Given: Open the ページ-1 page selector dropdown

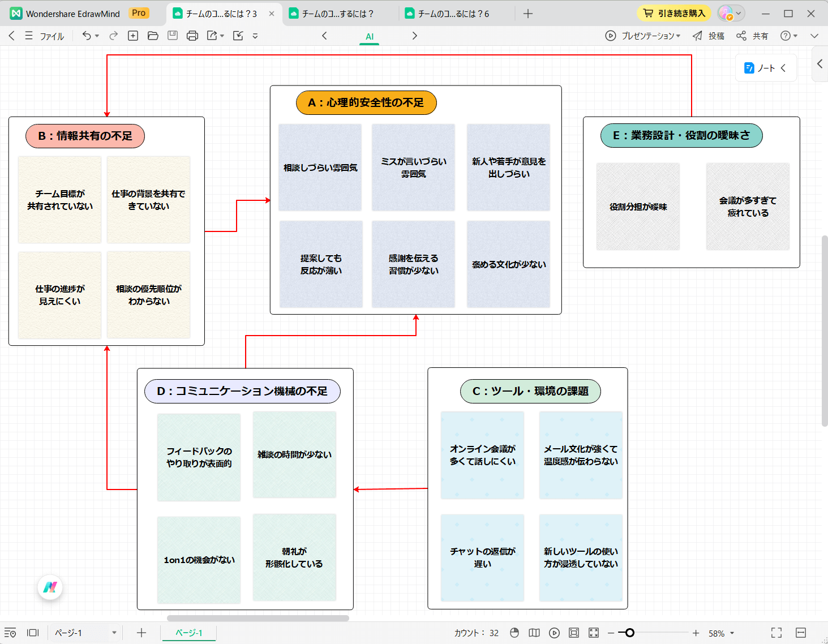Looking at the screenshot, I should click(x=114, y=633).
